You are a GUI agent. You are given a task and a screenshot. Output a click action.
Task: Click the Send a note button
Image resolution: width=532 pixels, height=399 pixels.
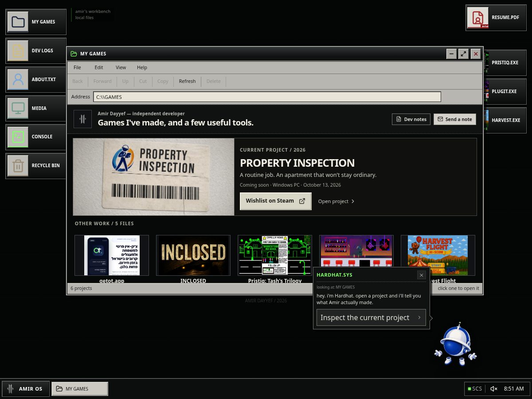454,119
